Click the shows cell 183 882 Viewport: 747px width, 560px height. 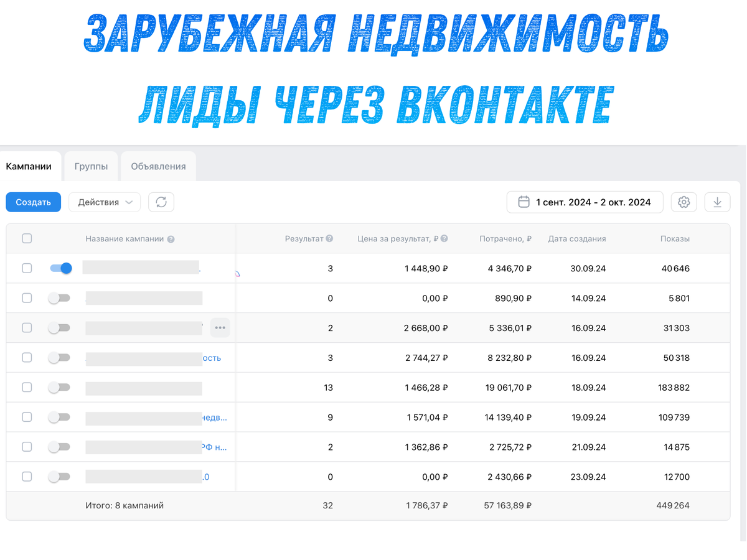674,387
